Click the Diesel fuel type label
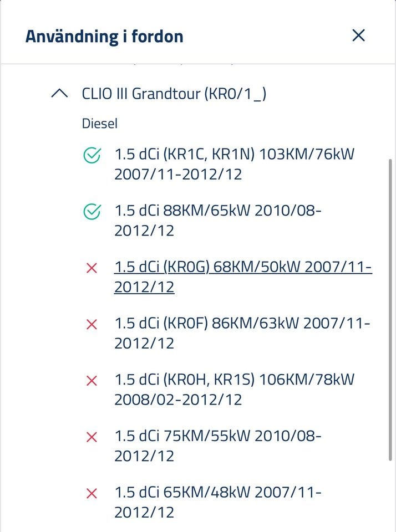The height and width of the screenshot is (532, 396). point(100,124)
